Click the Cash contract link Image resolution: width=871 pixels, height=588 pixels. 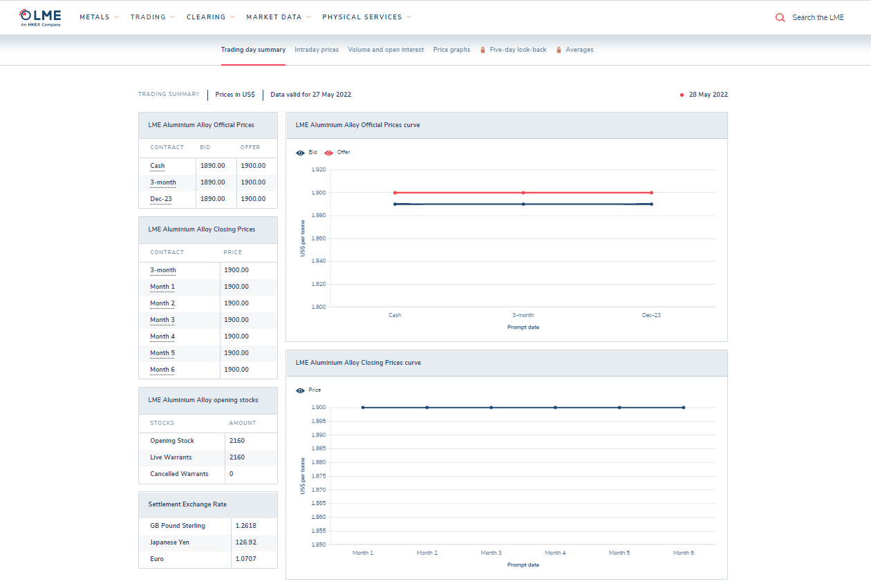(x=158, y=166)
